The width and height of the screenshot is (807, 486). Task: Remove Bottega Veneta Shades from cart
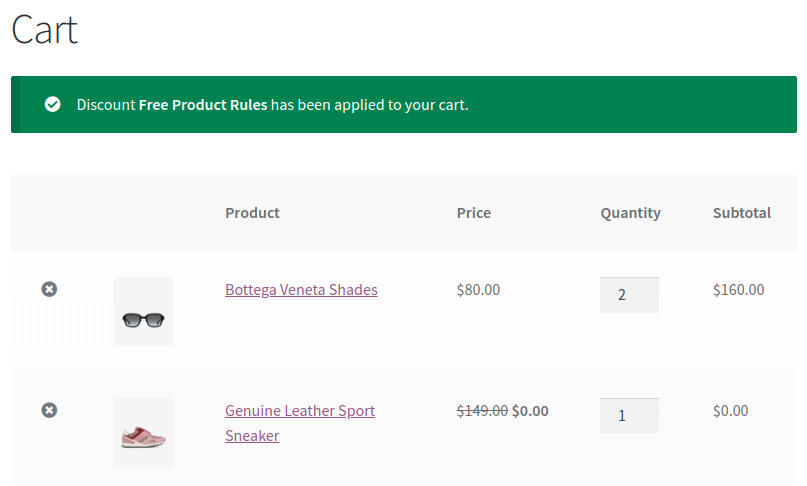pos(49,289)
